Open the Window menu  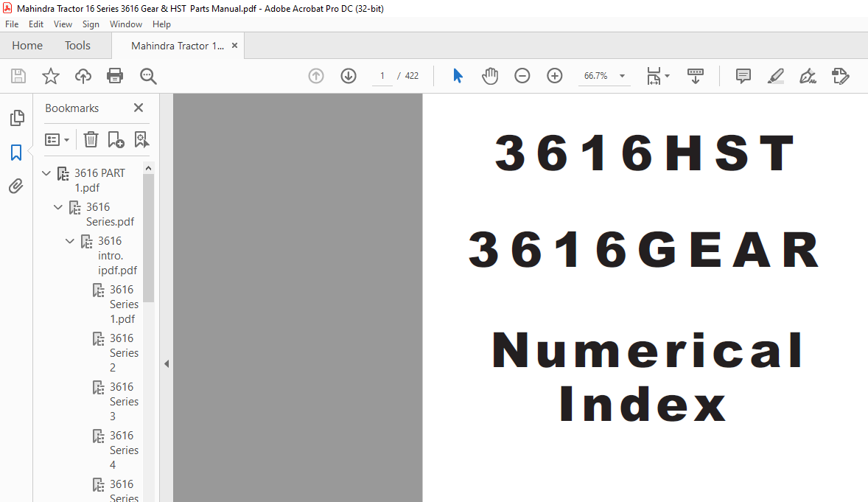click(126, 24)
